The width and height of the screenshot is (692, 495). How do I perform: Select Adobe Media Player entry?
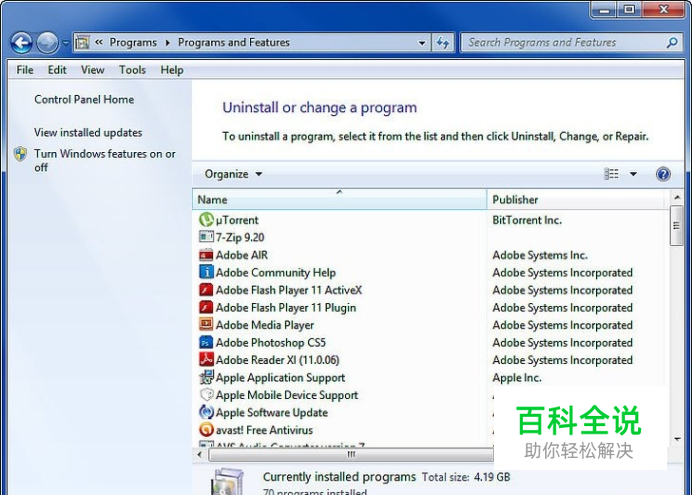coord(265,325)
